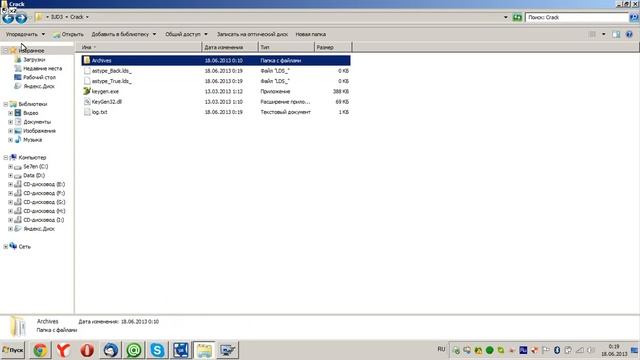
Task: Open the Упорядочить menu
Action: coord(25,34)
